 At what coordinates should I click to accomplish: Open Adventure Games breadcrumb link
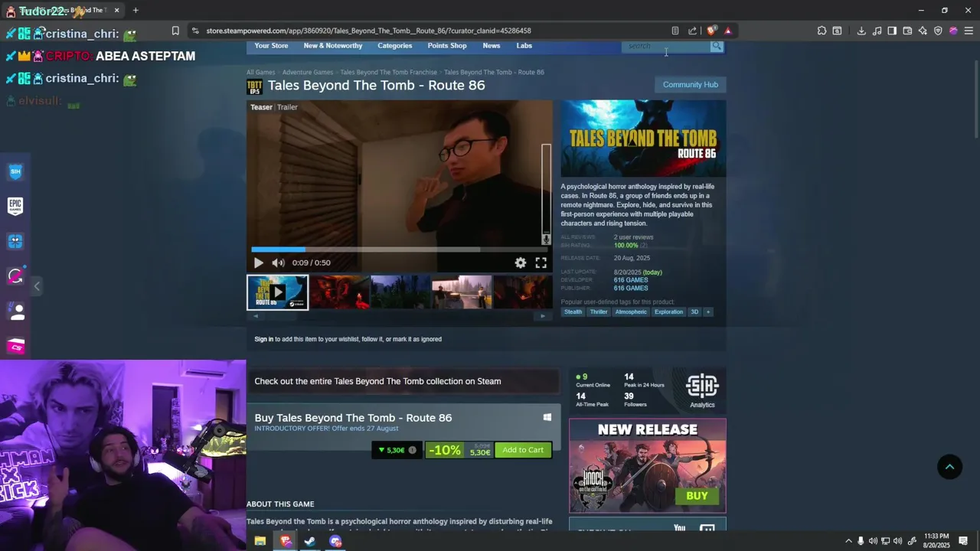coord(308,73)
